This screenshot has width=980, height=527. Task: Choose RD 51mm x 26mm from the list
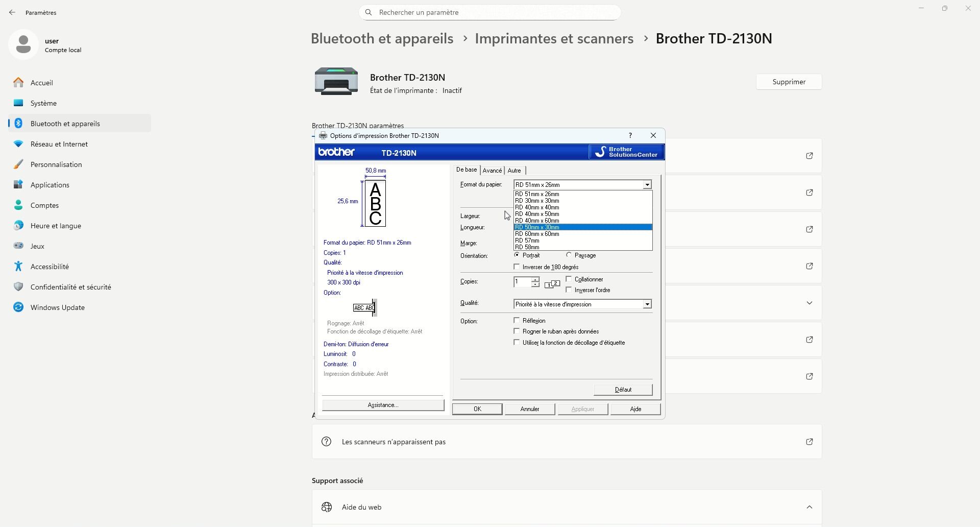pyautogui.click(x=583, y=194)
